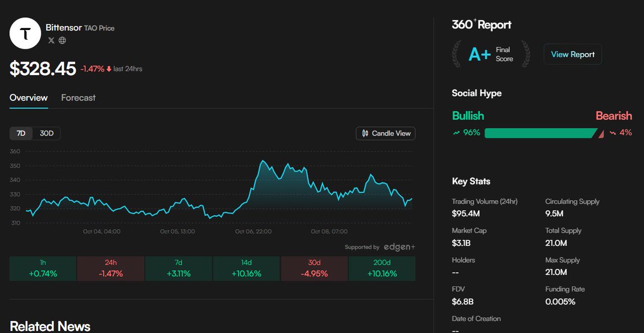Image resolution: width=644 pixels, height=333 pixels.
Task: Click the last 24hrs label
Action: point(128,69)
